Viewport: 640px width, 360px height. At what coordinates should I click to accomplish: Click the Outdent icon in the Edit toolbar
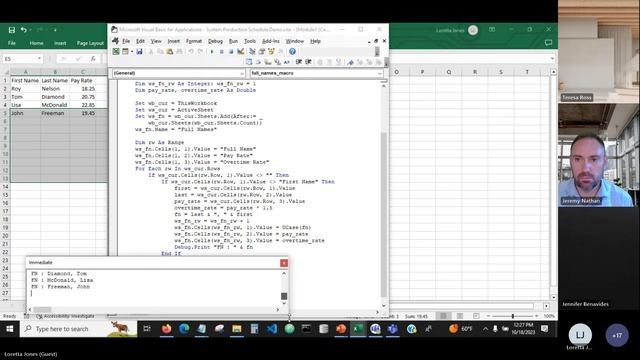308,62
